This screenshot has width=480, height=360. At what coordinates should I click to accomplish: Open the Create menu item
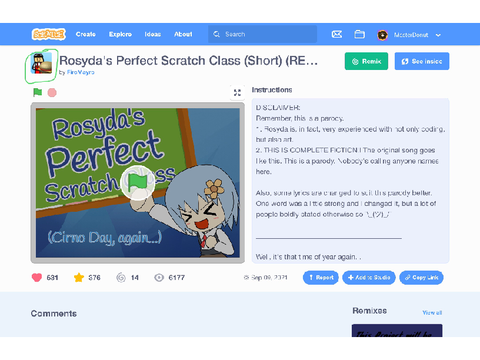[86, 34]
